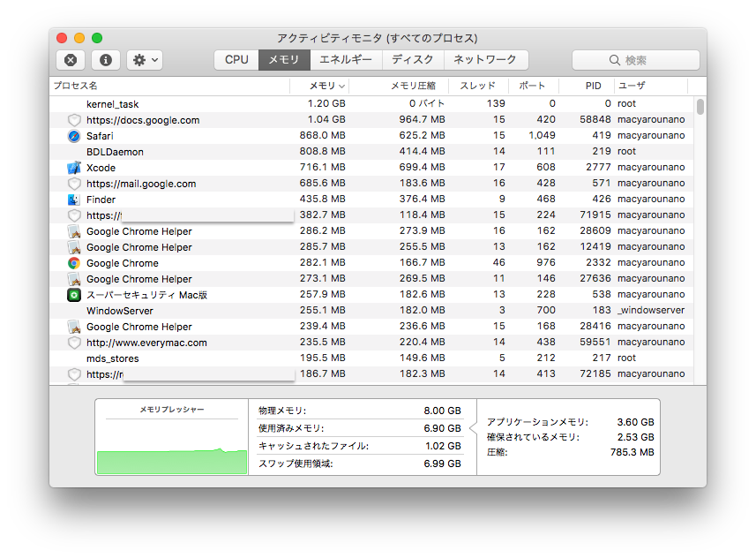This screenshot has height=558, width=756.
Task: Click shield icon beside https://docs.google.com
Action: (74, 120)
